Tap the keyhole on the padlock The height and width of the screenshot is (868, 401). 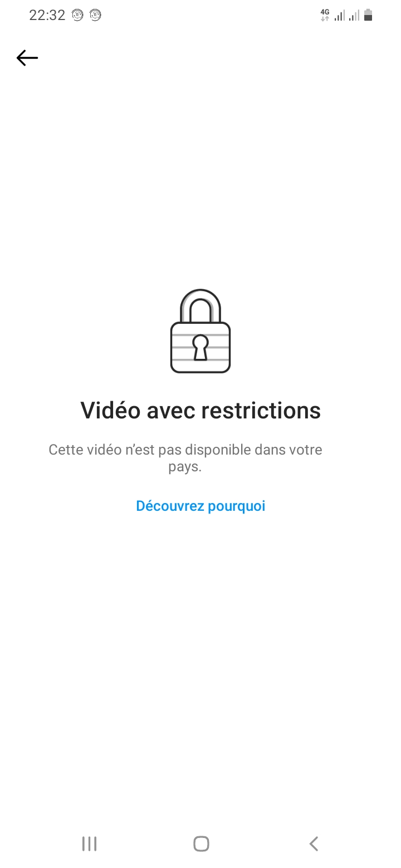[200, 348]
